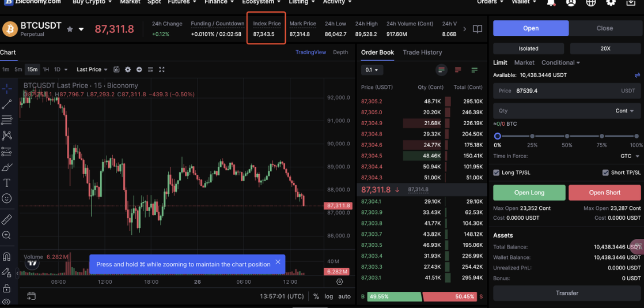This screenshot has height=308, width=644.
Task: Toggle the Long TP/SL checkbox
Action: click(x=497, y=172)
